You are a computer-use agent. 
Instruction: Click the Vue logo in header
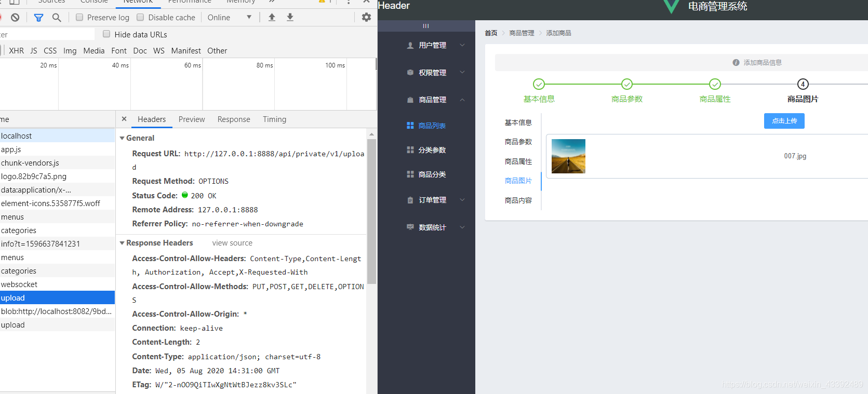pos(671,6)
